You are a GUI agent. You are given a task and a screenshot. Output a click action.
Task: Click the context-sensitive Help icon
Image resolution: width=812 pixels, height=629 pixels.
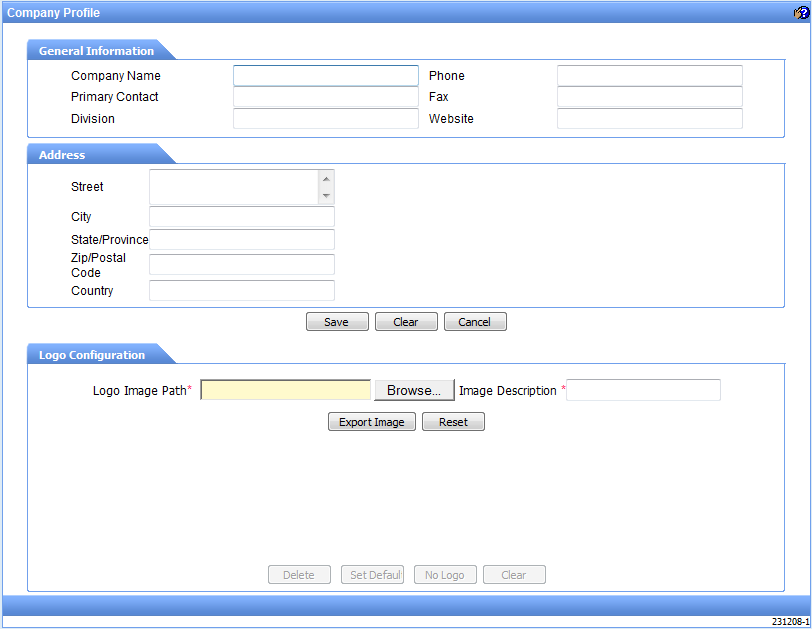pyautogui.click(x=798, y=12)
